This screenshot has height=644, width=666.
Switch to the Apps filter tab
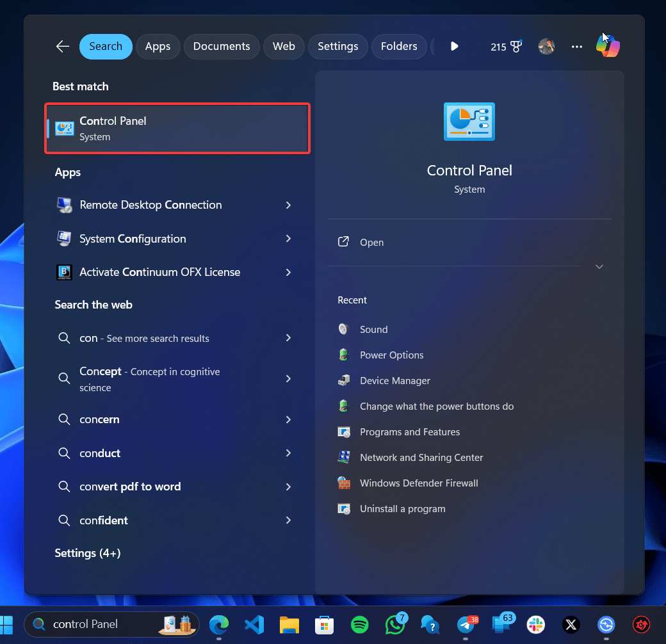[158, 46]
